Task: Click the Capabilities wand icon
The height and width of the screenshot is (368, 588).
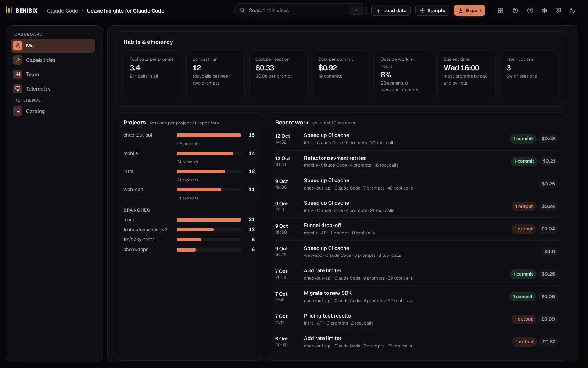Action: tap(18, 60)
